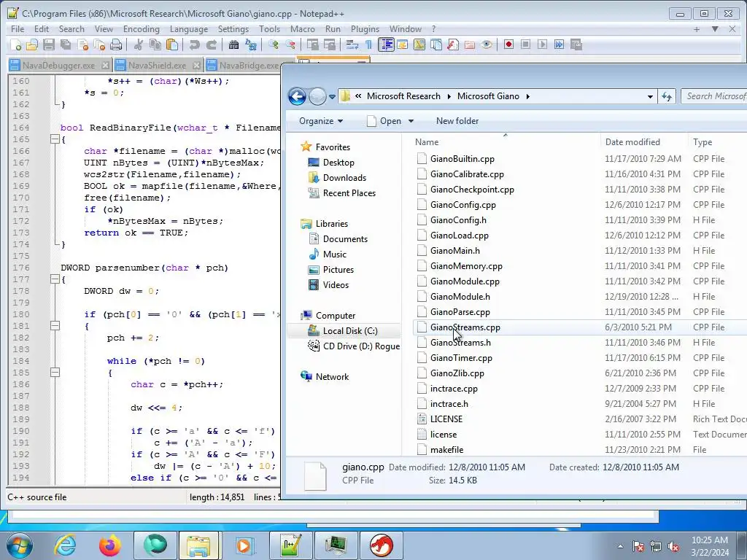Sort by Date modified column header
The width and height of the screenshot is (747, 560).
[x=643, y=142]
